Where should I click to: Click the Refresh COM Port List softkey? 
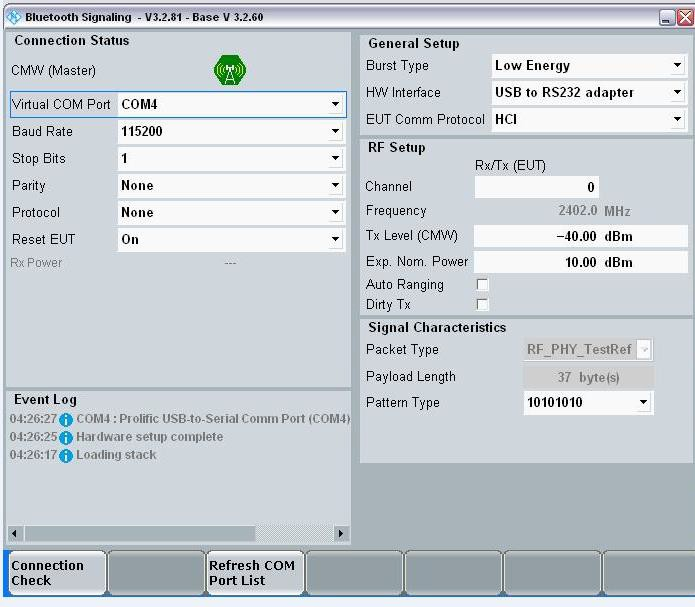coord(255,573)
